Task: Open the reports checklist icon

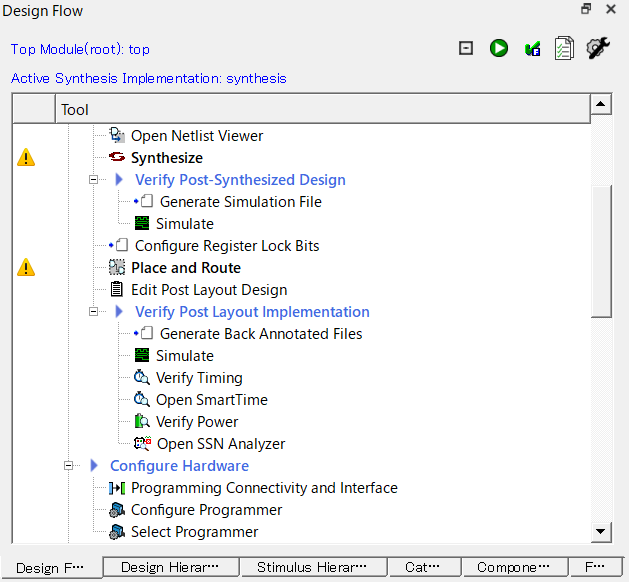Action: pyautogui.click(x=564, y=48)
